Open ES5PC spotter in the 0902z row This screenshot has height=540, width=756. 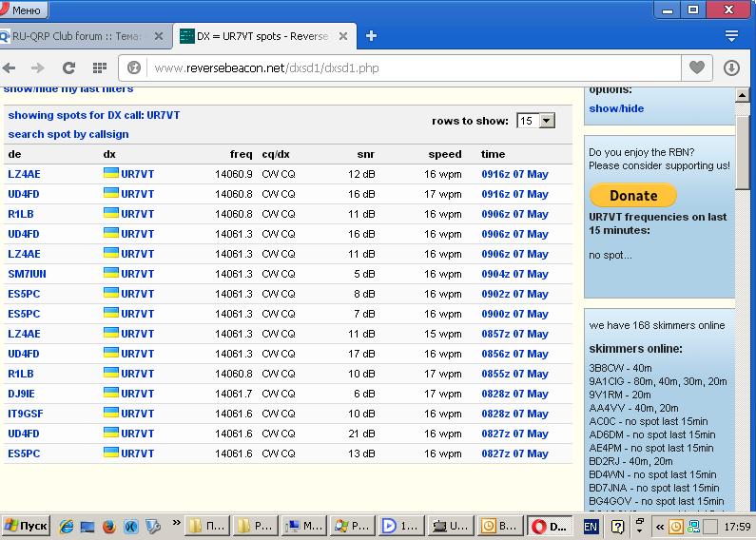click(24, 294)
